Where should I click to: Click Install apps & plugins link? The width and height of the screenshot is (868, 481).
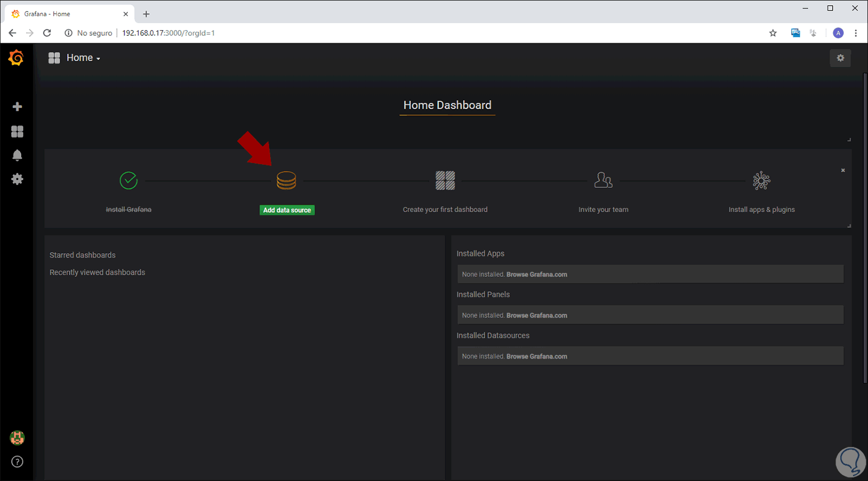click(762, 209)
